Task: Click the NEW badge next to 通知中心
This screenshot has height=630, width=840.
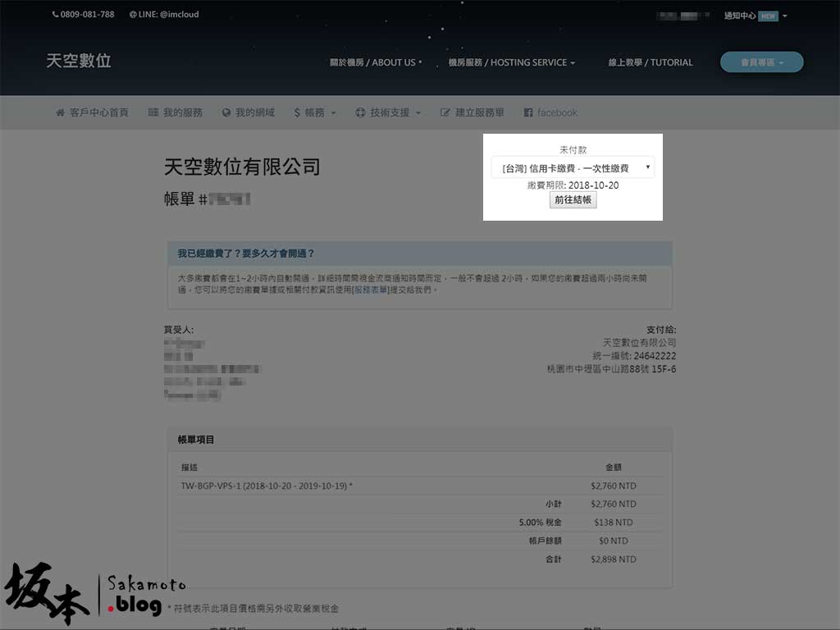Action: pyautogui.click(x=768, y=16)
